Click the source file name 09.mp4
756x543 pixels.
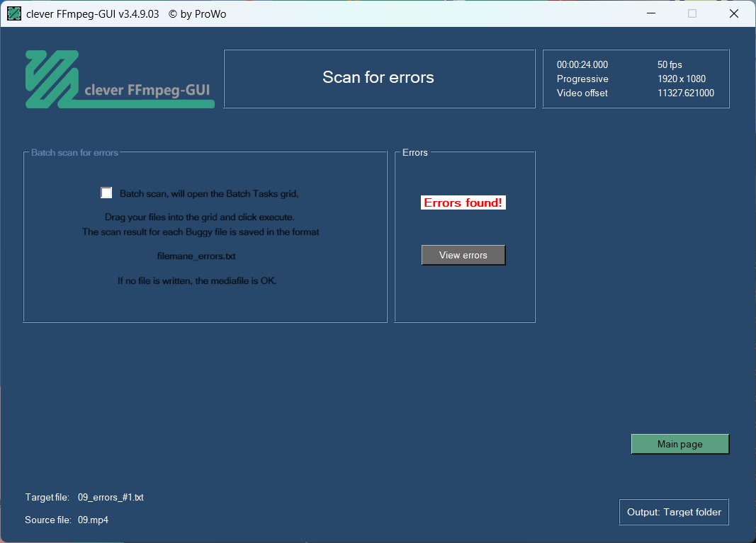click(x=93, y=520)
